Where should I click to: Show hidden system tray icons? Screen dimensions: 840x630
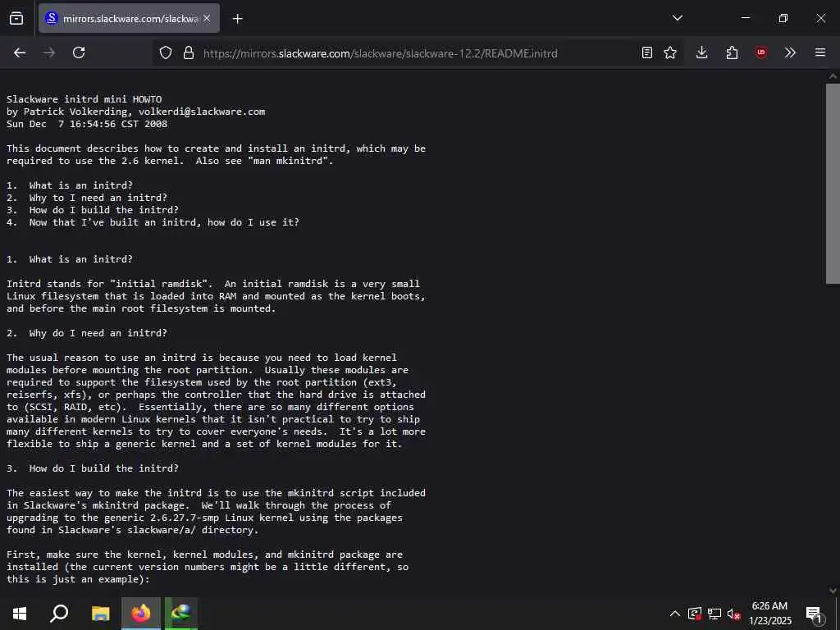(675, 614)
